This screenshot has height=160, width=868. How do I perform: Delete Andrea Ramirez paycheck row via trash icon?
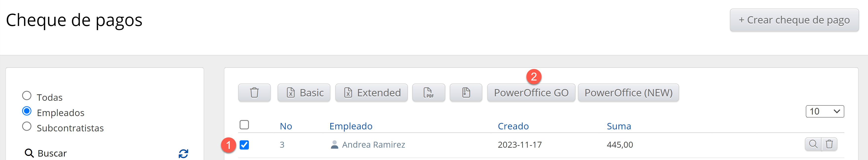click(x=829, y=144)
